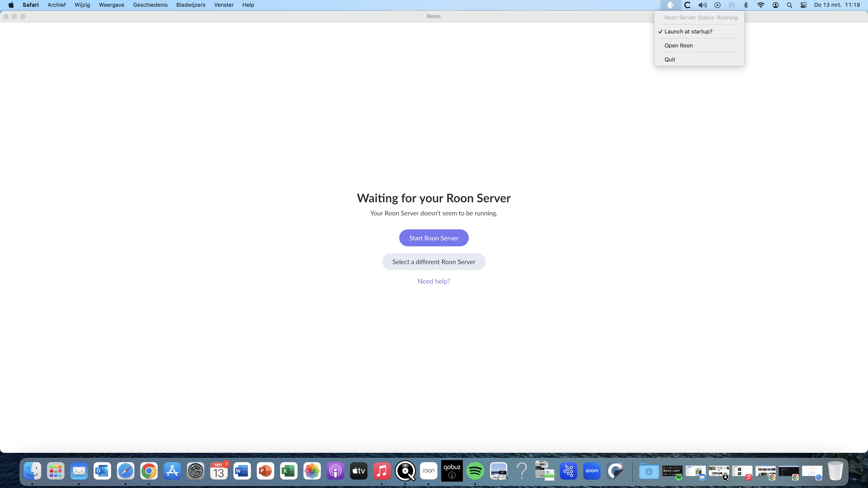Viewport: 868px width, 488px height.
Task: Open Safari from the Dock
Action: coord(125,470)
